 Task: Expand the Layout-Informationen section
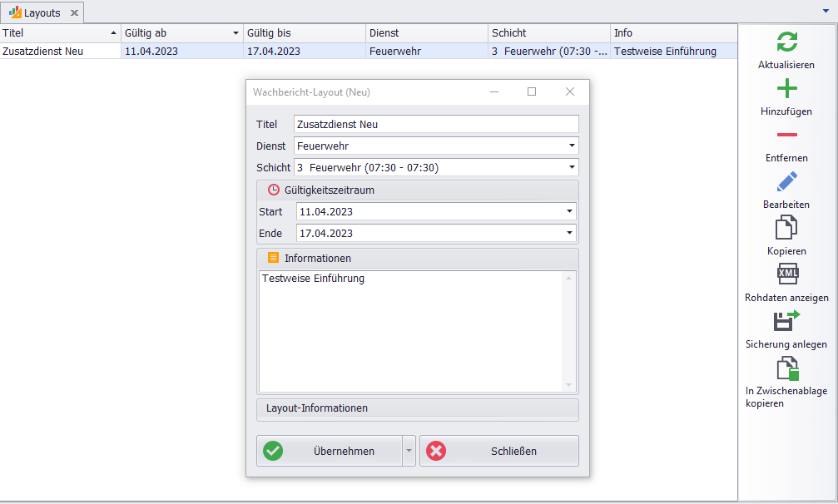417,408
